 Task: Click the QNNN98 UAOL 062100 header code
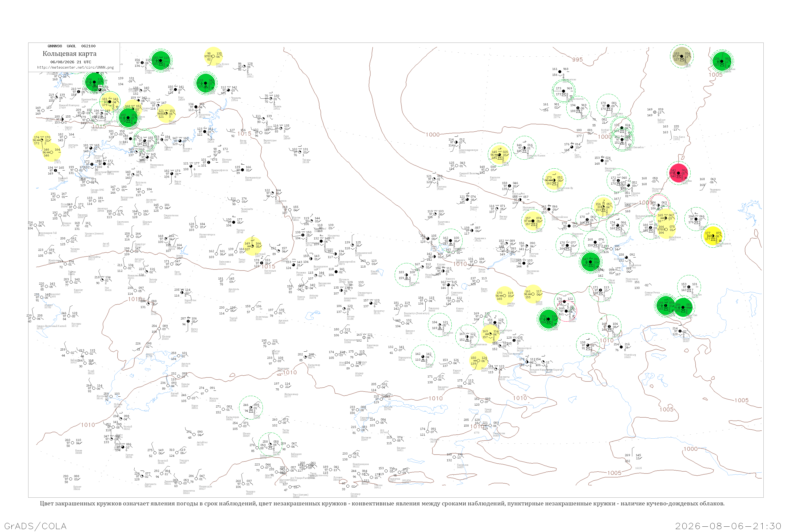72,46
